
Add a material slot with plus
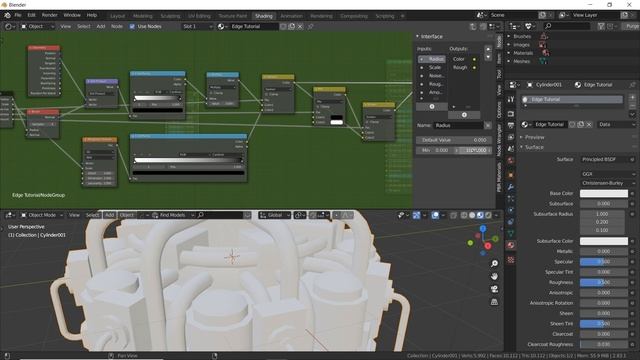tap(632, 97)
